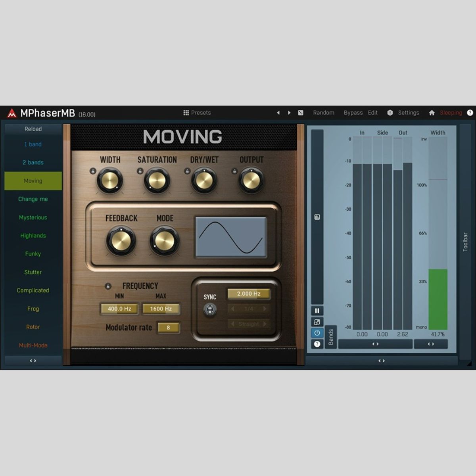Click the Edit button
Image resolution: width=476 pixels, height=476 pixels.
pyautogui.click(x=373, y=113)
